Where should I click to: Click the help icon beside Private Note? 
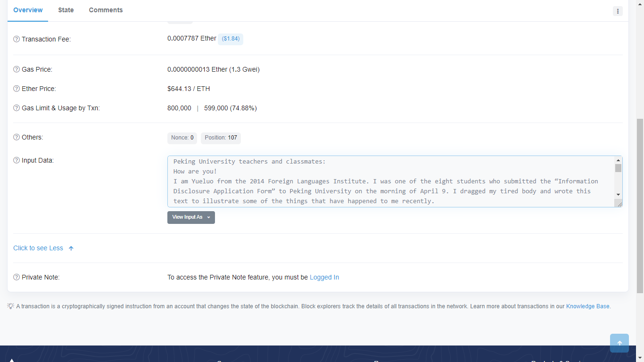(x=17, y=277)
